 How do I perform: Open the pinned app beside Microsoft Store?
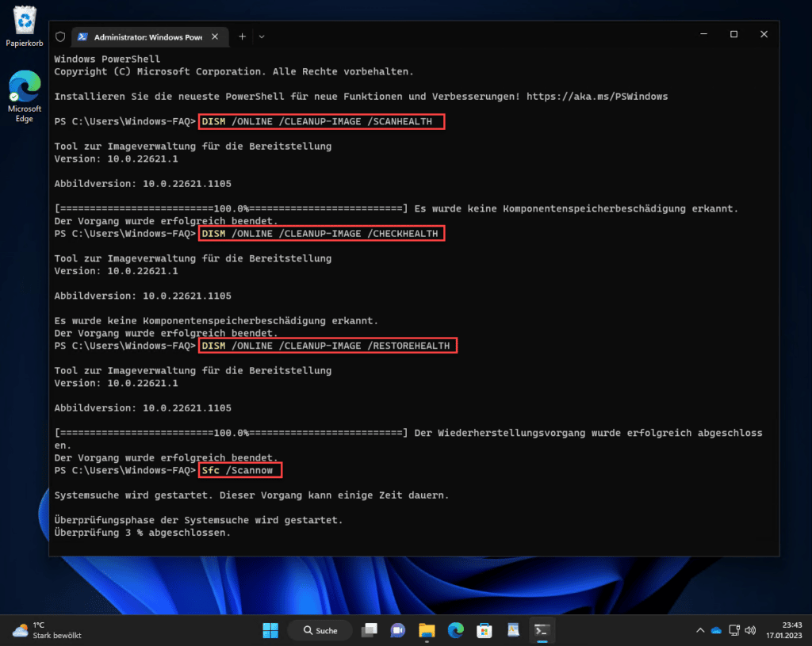[513, 630]
